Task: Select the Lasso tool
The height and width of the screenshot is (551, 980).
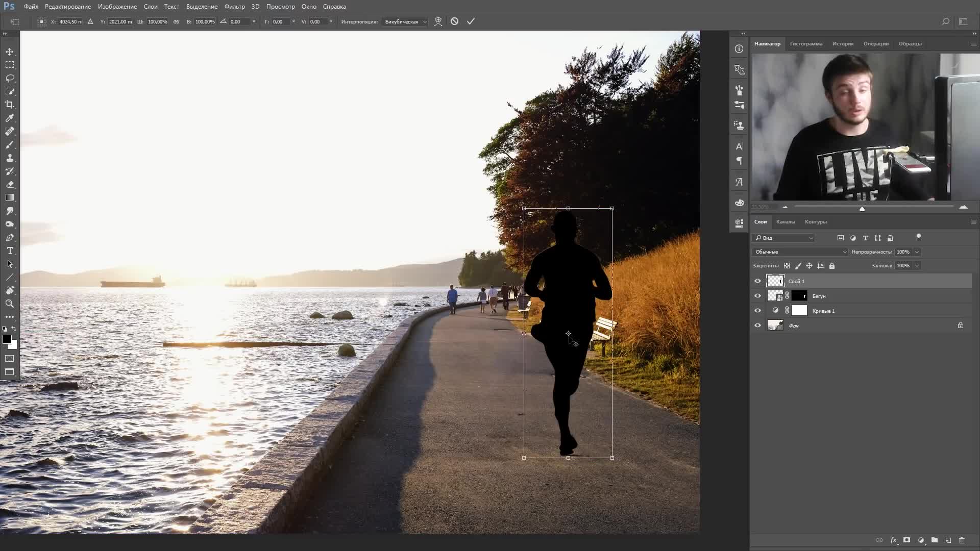Action: 10,78
